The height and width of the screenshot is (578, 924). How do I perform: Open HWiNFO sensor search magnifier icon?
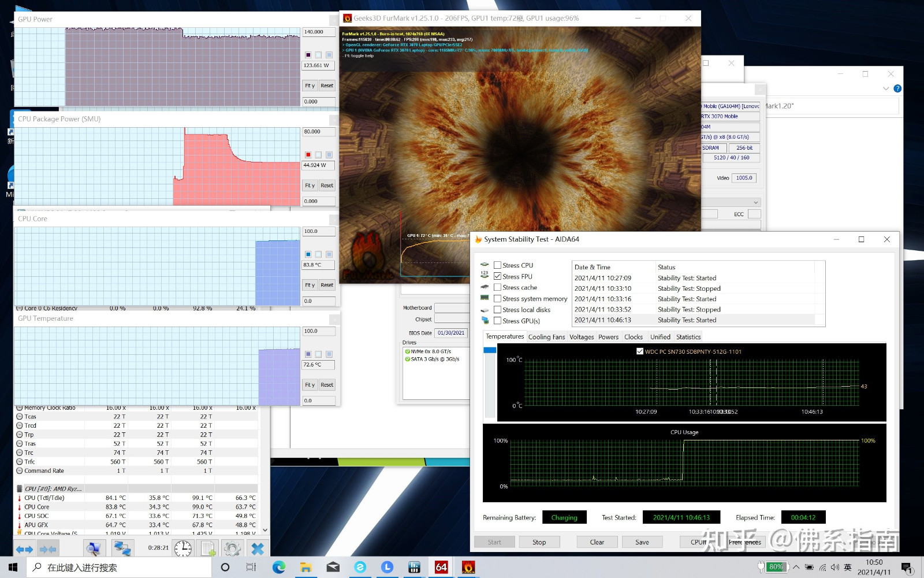pos(94,549)
